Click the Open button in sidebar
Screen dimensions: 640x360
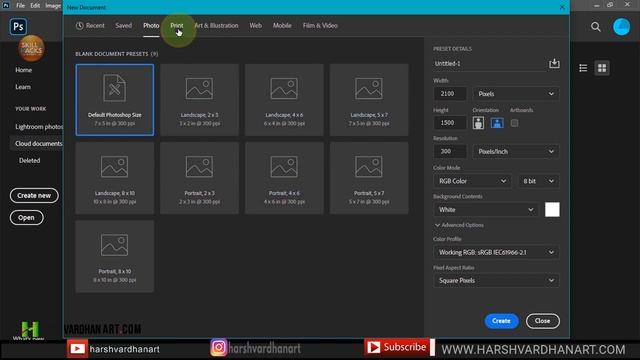point(26,218)
